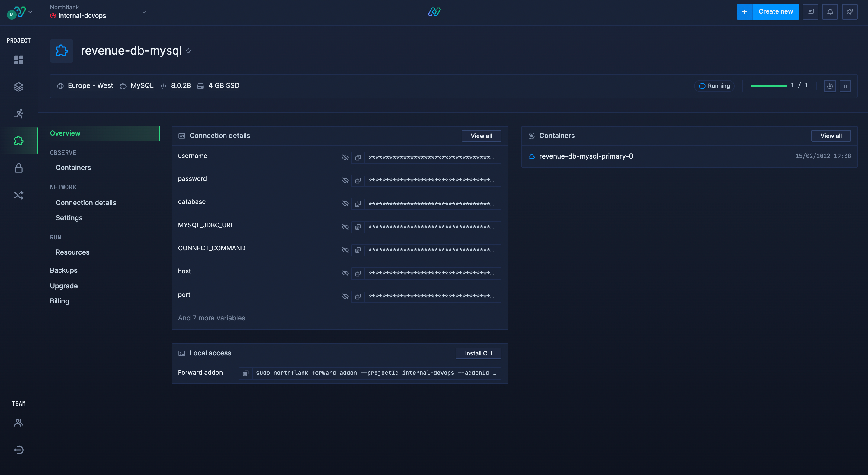Unhide the host value via its eye toggle
Screen dimensions: 868x475
[345, 273]
